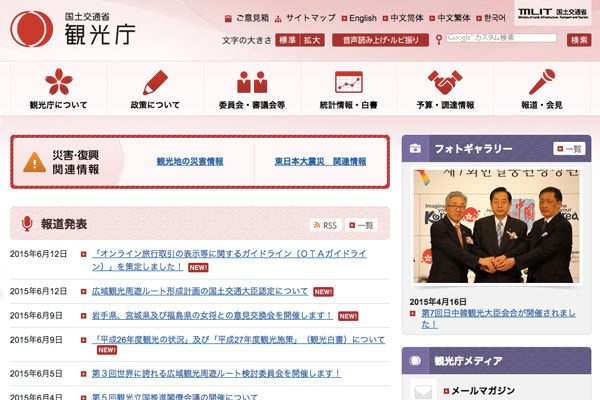This screenshot has height=400, width=600.
Task: Click the microphone icon beside 報道発表 heading
Action: (26, 224)
